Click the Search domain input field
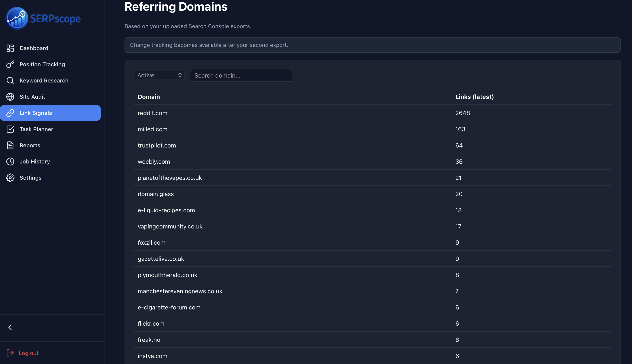The width and height of the screenshot is (632, 364). tap(241, 75)
